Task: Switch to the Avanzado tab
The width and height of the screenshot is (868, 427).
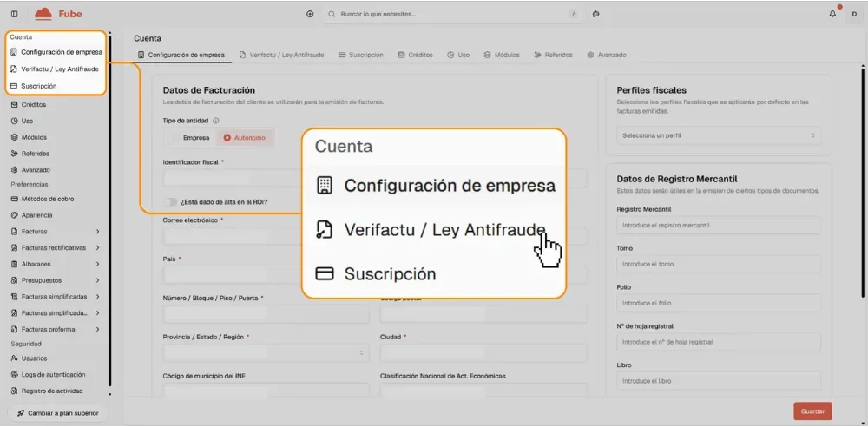Action: tap(607, 55)
